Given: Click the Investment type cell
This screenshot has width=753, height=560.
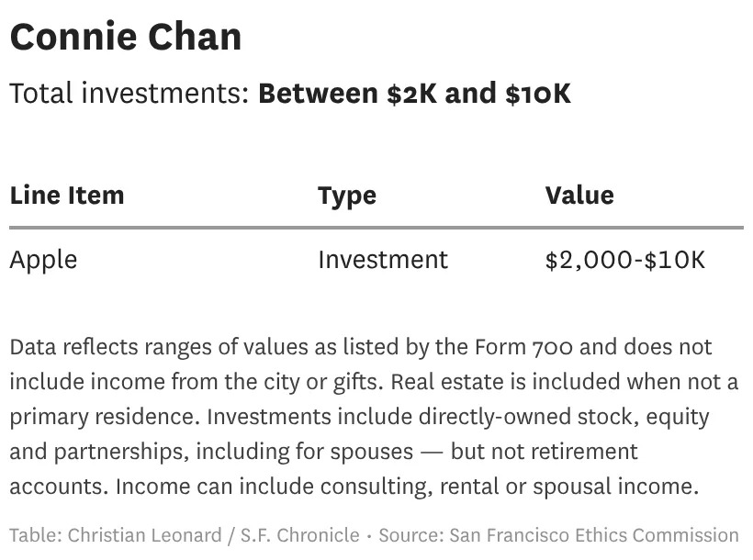Looking at the screenshot, I should [383, 259].
